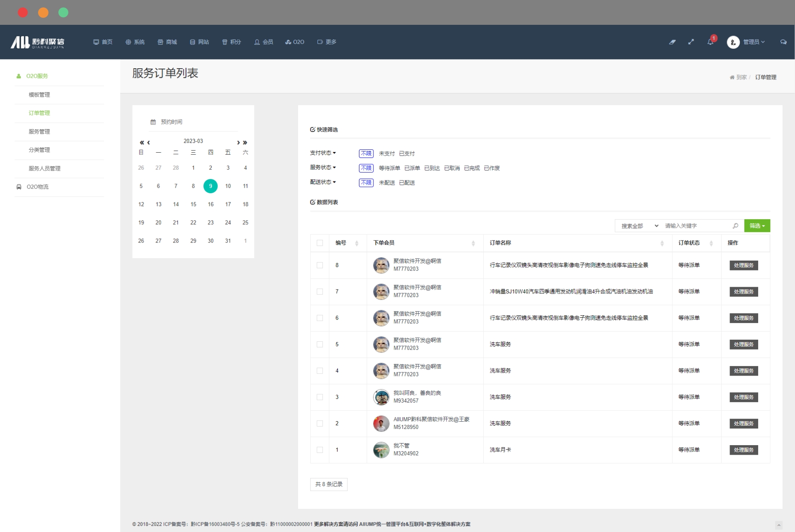This screenshot has width=795, height=532.
Task: Filter service status by 已完成
Action: pyautogui.click(x=472, y=168)
